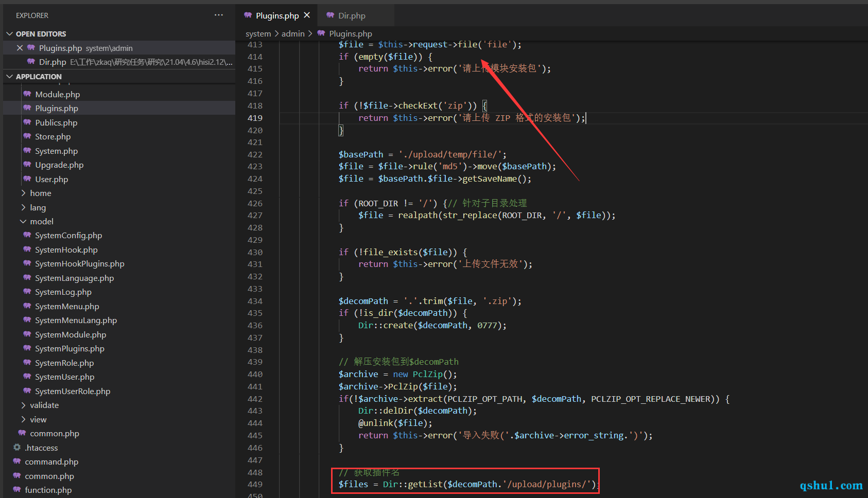Open SystemConfig.php in the model folder
Screen dimensions: 868x498
coord(68,236)
